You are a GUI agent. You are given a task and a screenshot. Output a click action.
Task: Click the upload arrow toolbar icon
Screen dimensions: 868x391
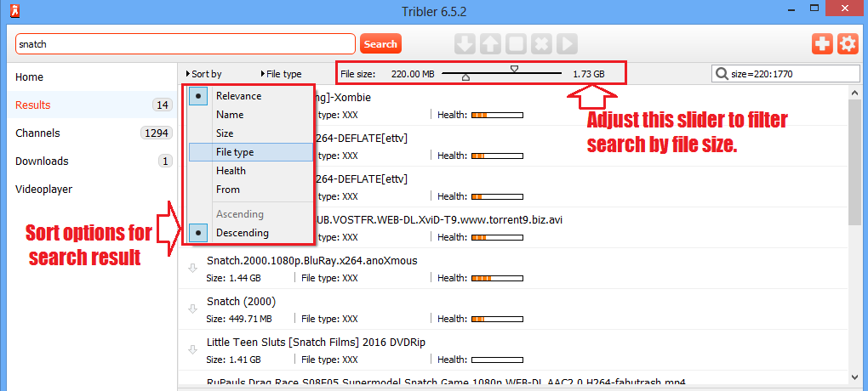coord(490,43)
